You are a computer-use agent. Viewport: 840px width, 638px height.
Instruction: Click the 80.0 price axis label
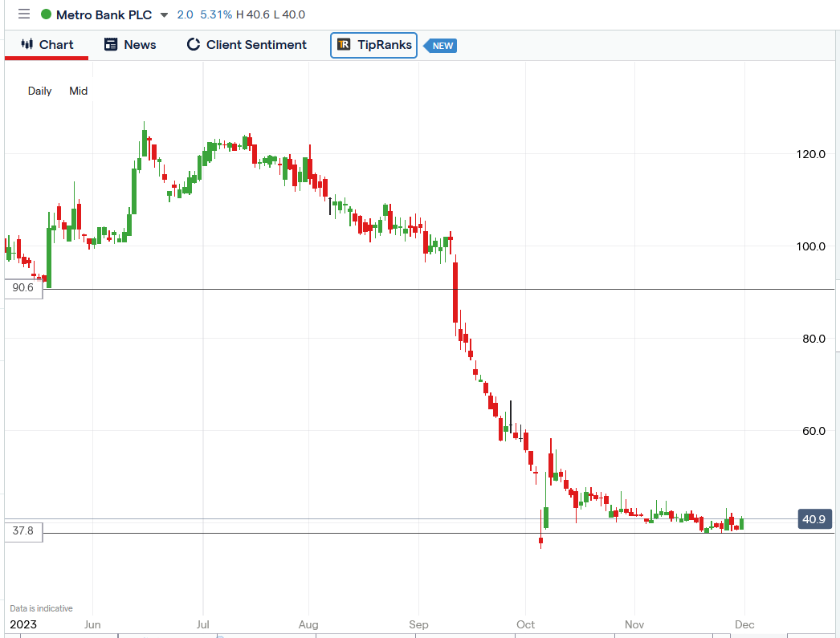coord(813,339)
